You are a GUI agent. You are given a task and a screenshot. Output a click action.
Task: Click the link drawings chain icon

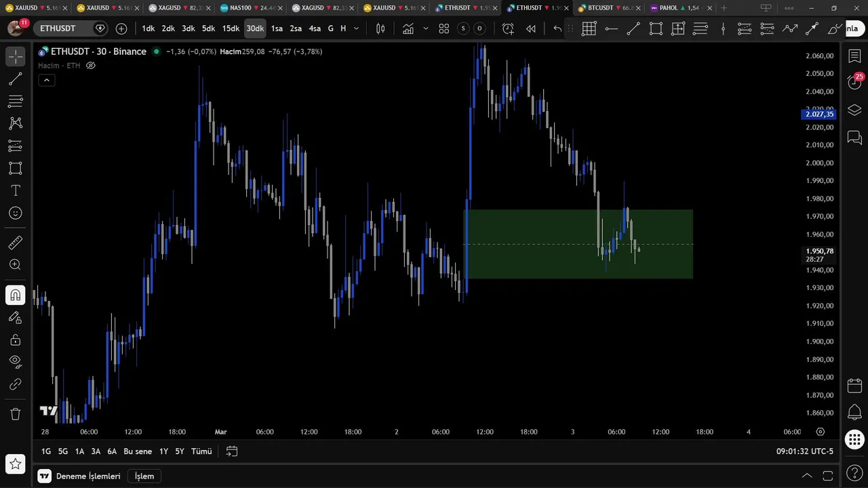(15, 384)
